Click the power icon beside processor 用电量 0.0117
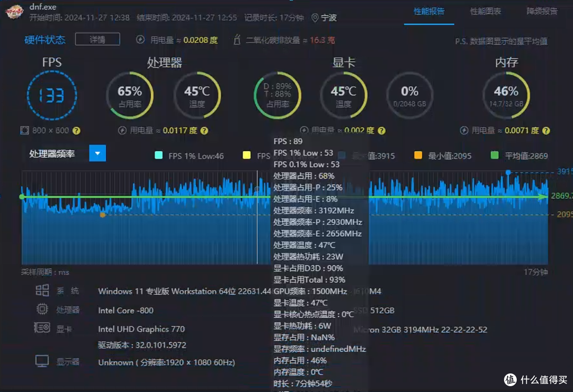 [123, 130]
